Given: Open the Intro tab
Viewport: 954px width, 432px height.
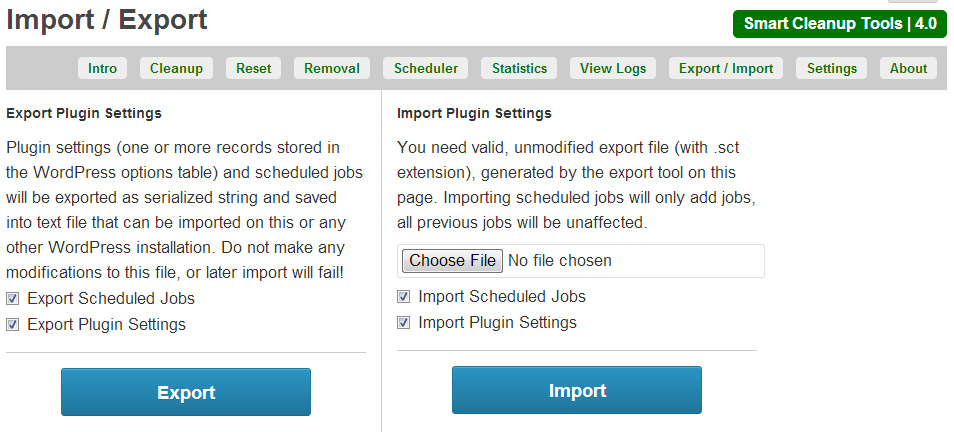Looking at the screenshot, I should pyautogui.click(x=102, y=68).
